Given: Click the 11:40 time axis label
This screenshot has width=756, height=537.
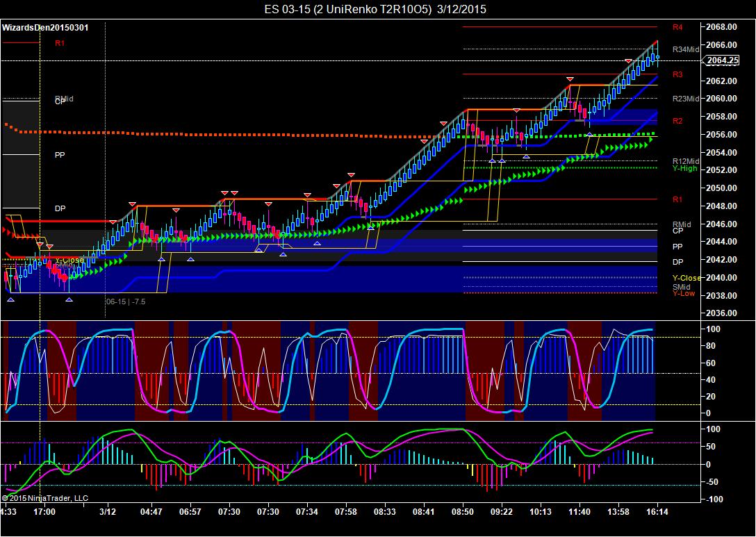Looking at the screenshot, I should 579,512.
